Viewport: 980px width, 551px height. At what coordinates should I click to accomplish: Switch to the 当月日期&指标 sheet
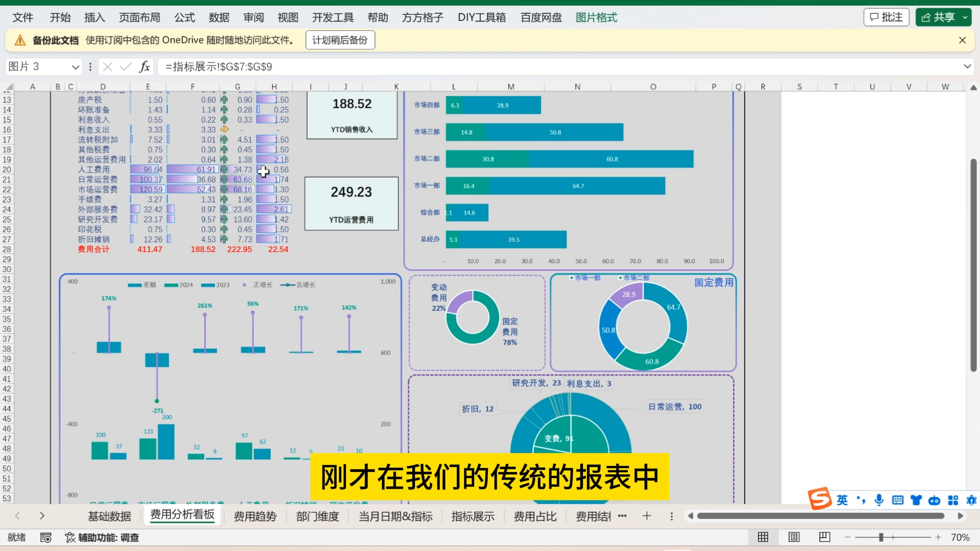tap(396, 516)
